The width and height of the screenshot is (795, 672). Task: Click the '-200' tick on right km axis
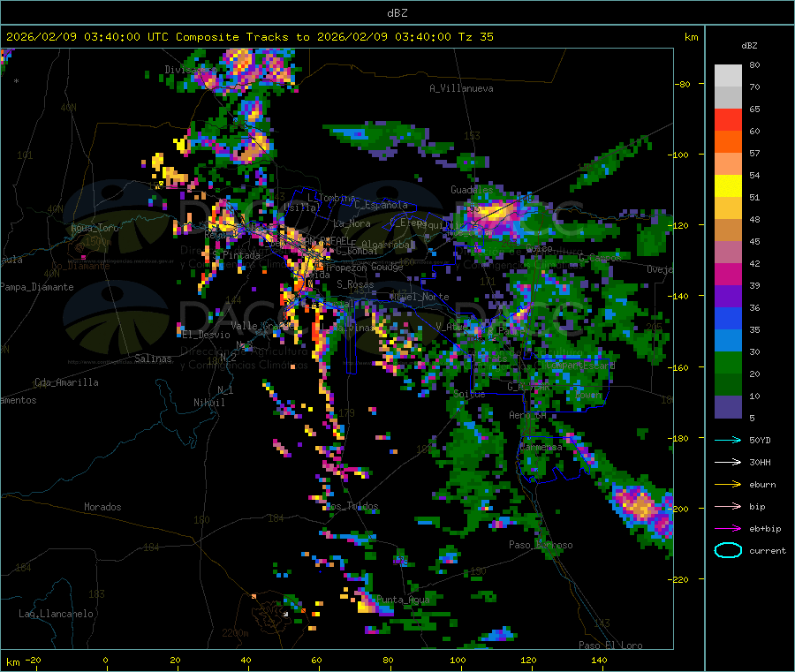(x=679, y=509)
